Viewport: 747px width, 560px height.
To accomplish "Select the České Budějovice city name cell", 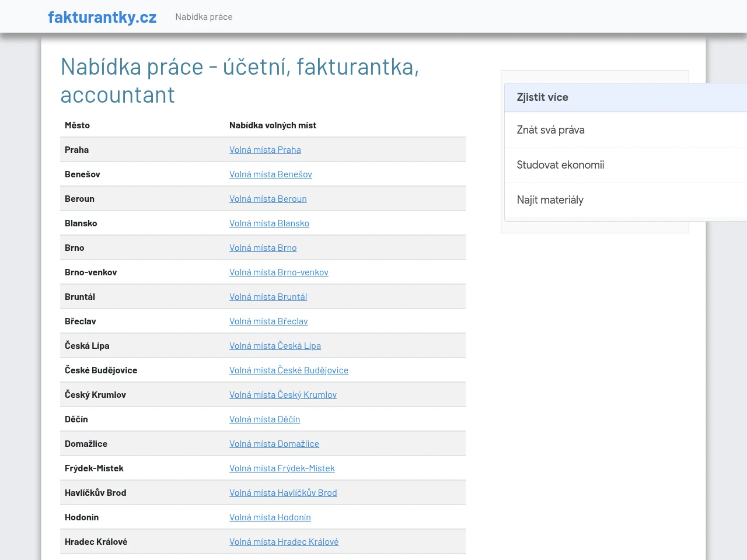I will (142, 370).
